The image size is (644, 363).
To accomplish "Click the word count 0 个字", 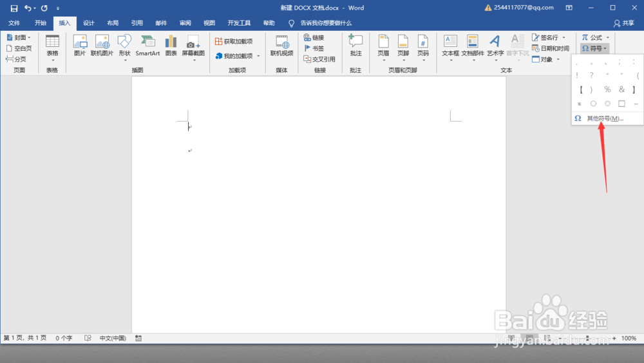I will [64, 338].
